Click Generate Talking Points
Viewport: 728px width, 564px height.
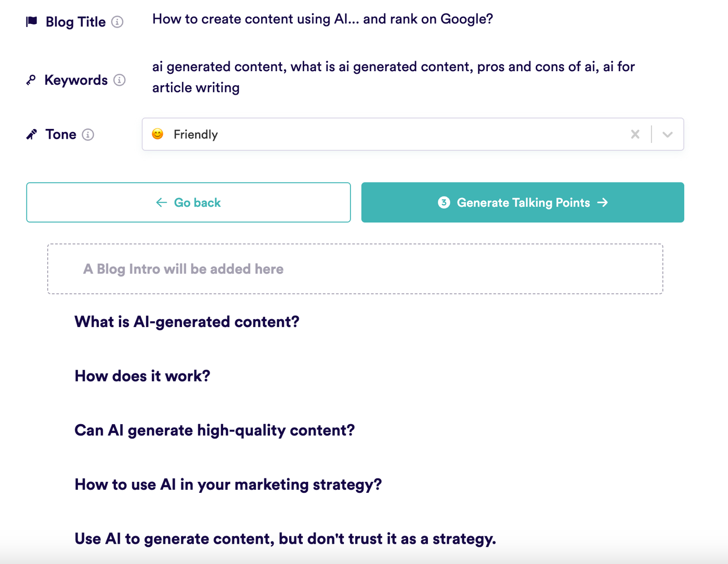523,203
